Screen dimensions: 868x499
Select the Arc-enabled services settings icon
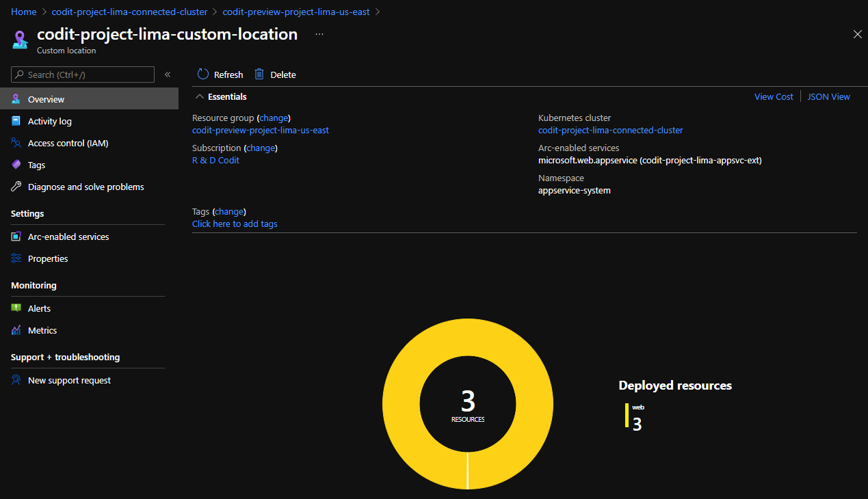click(x=15, y=237)
